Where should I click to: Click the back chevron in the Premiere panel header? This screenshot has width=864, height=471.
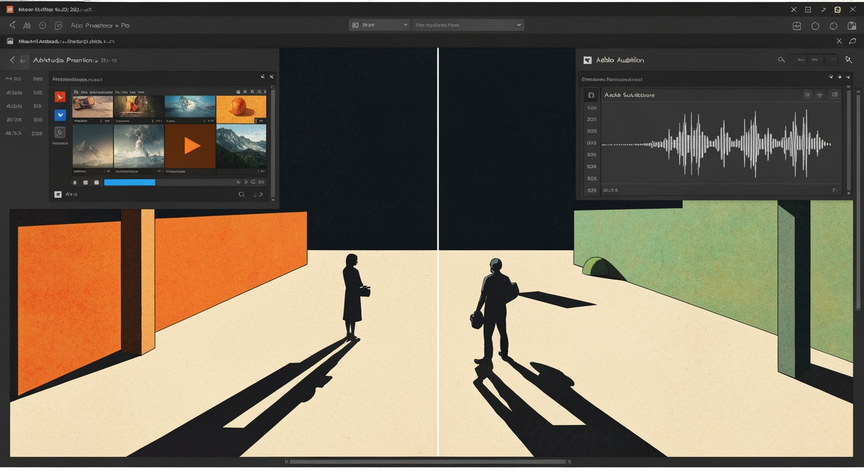pos(12,59)
